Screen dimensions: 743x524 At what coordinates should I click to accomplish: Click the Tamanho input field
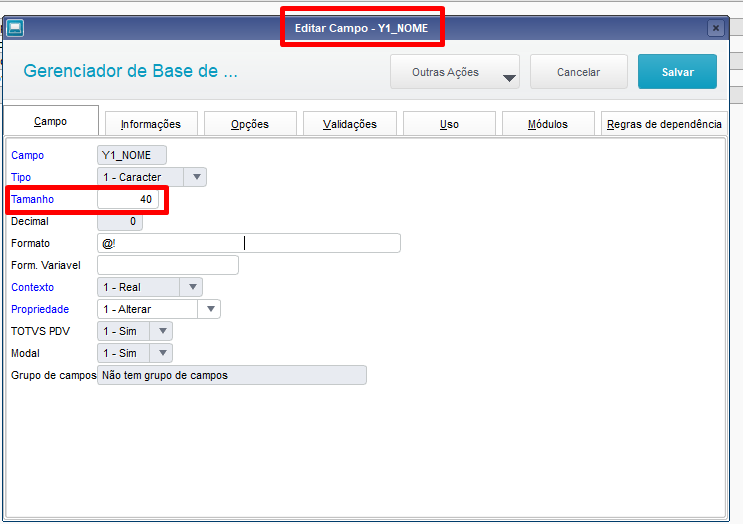point(128,199)
